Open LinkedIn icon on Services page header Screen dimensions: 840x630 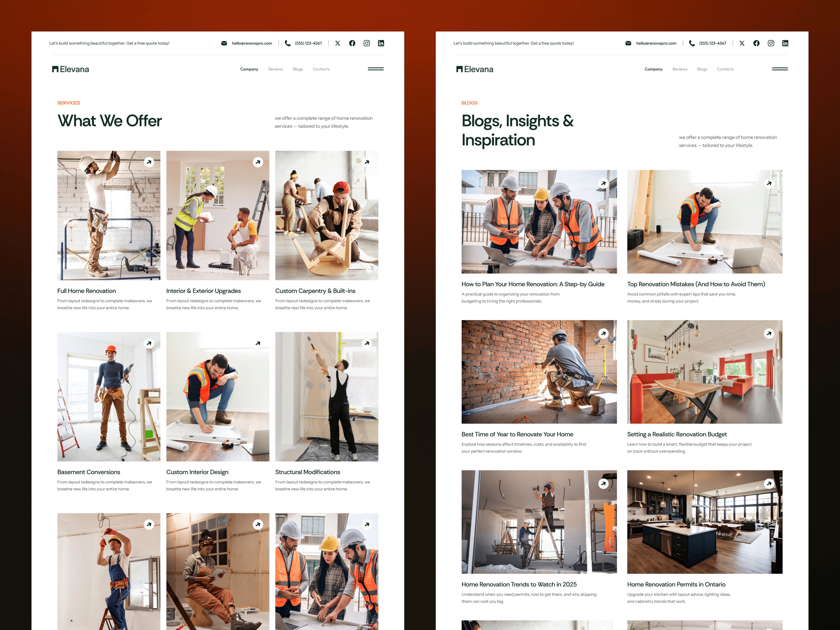point(381,43)
